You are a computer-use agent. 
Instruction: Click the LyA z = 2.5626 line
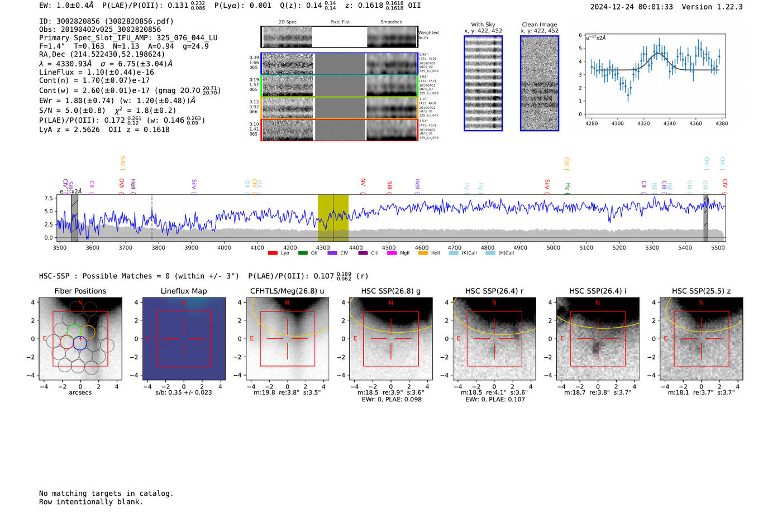pyautogui.click(x=104, y=129)
